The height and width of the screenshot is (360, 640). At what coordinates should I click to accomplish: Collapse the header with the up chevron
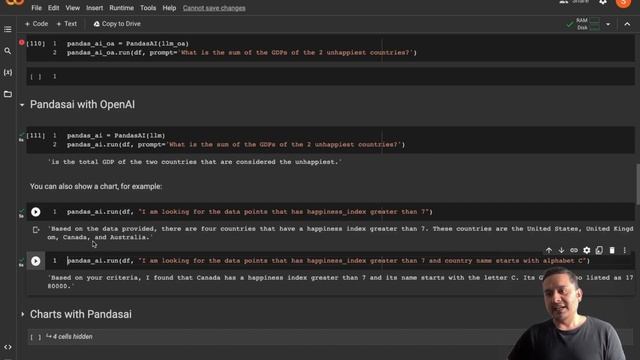click(x=627, y=24)
